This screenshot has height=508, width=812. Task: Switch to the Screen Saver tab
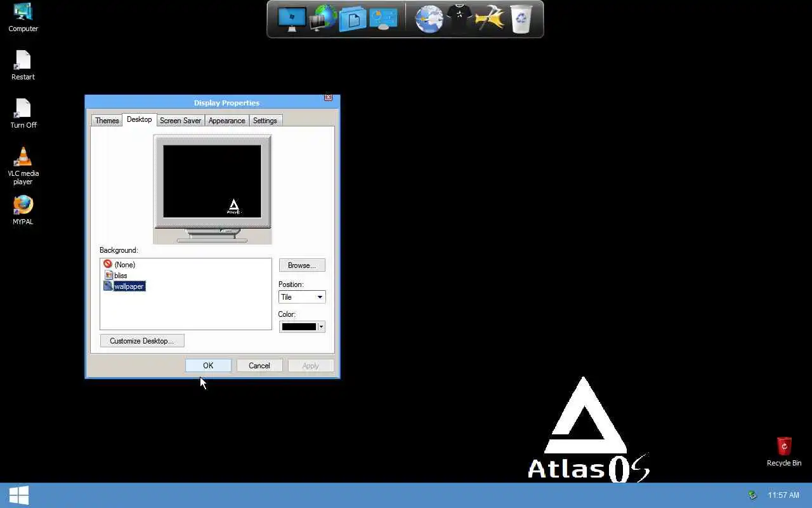coord(180,121)
